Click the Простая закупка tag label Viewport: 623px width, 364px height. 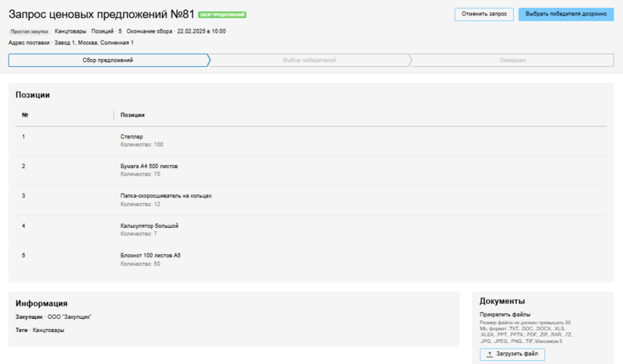[x=29, y=31]
